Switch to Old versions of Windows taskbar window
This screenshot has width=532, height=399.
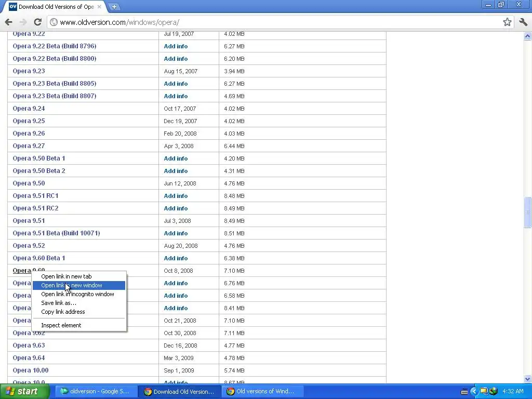(x=263, y=391)
